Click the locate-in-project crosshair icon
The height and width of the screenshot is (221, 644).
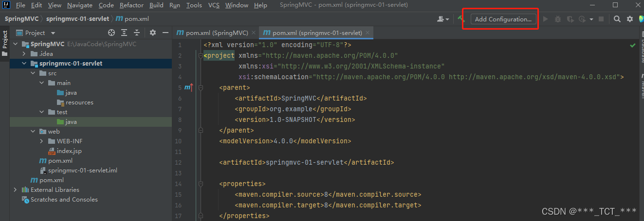click(111, 33)
